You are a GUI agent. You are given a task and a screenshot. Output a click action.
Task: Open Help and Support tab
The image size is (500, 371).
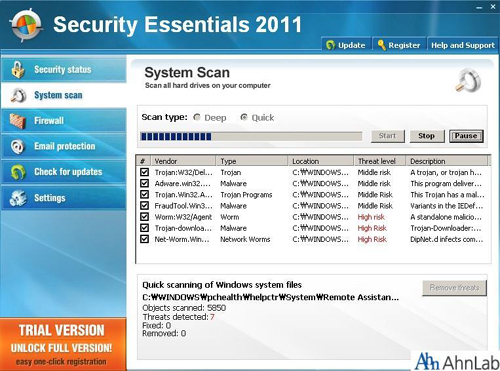pos(463,45)
